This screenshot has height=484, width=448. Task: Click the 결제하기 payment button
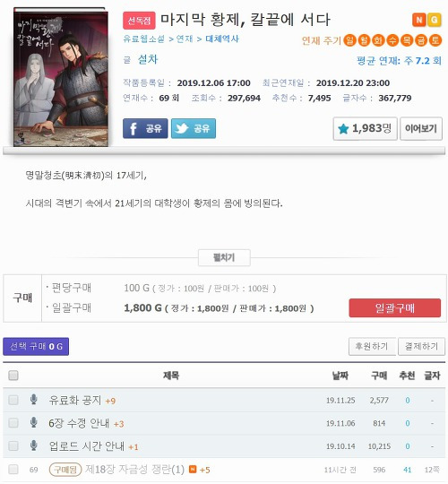coord(421,346)
